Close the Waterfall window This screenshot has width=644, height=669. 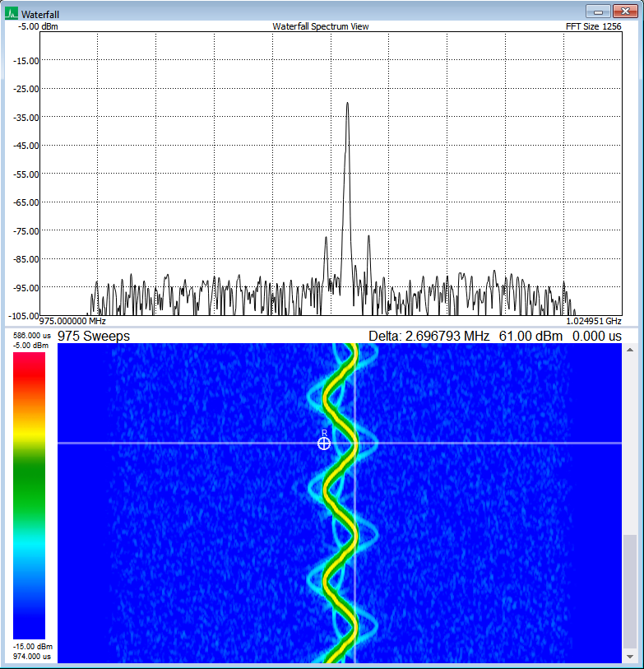(625, 12)
